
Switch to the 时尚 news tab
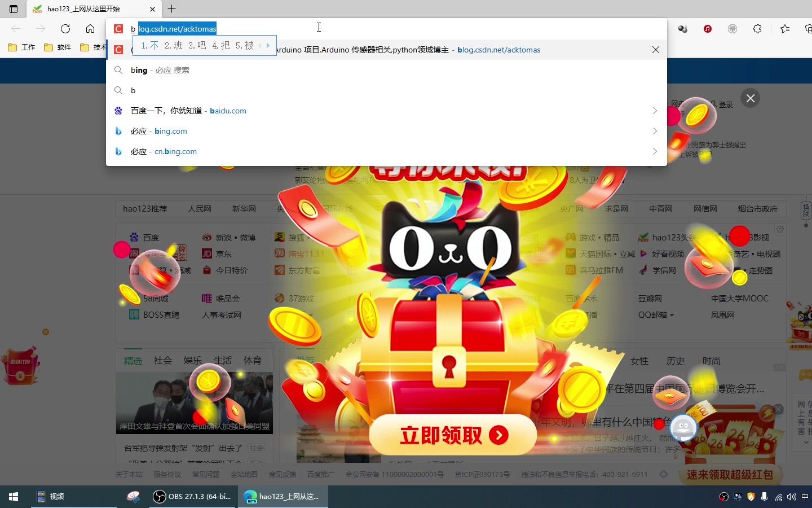pos(712,361)
